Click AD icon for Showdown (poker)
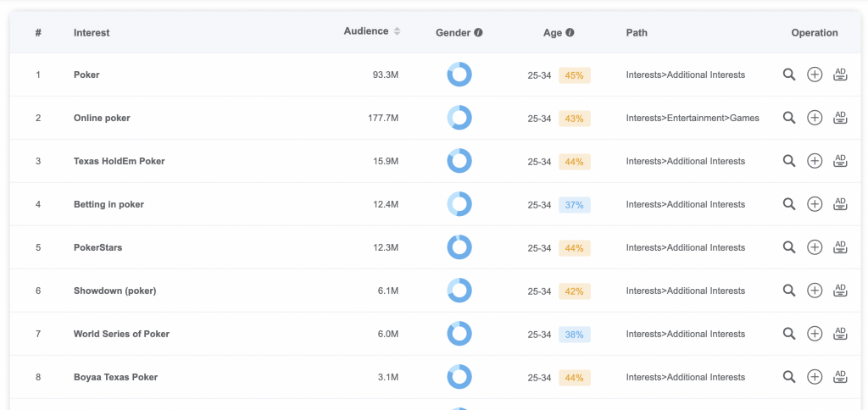868x410 pixels. (x=840, y=291)
